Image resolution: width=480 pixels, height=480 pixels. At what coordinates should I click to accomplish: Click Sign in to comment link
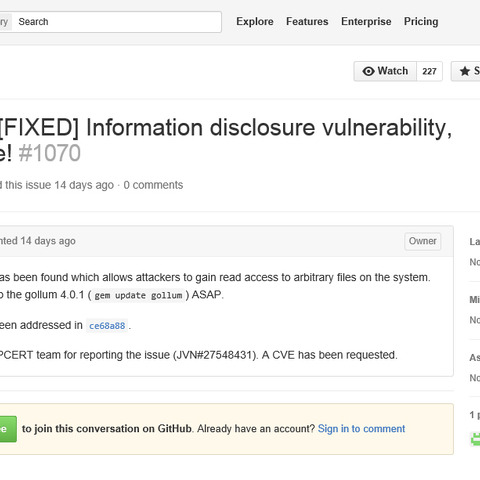(361, 429)
